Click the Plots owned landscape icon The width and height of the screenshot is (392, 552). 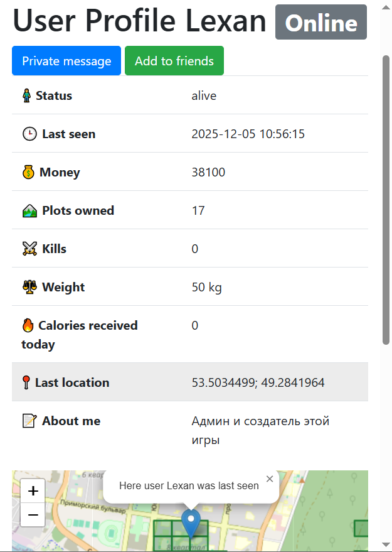[x=29, y=211]
